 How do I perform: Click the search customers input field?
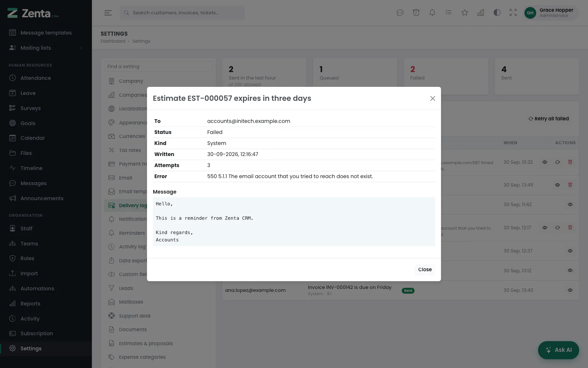(182, 13)
